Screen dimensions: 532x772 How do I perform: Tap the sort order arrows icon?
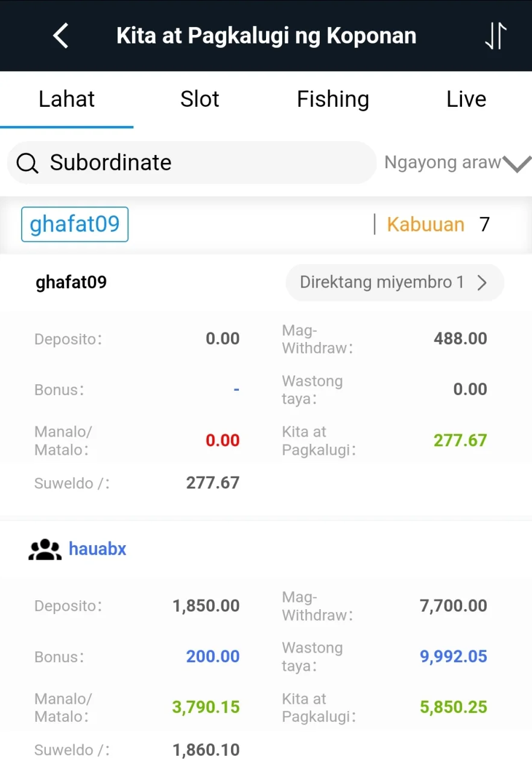pos(495,36)
